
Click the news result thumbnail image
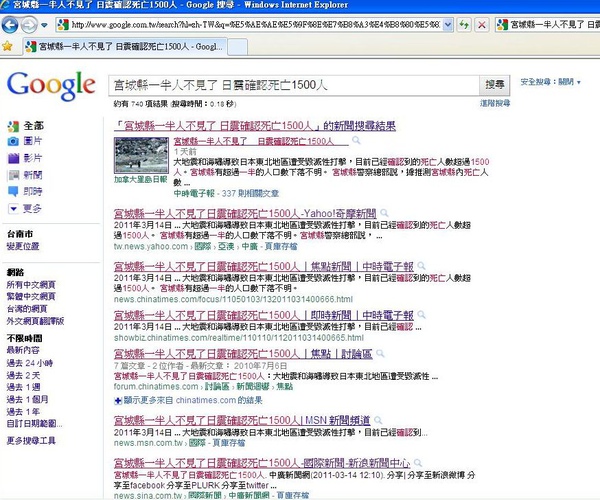141,155
